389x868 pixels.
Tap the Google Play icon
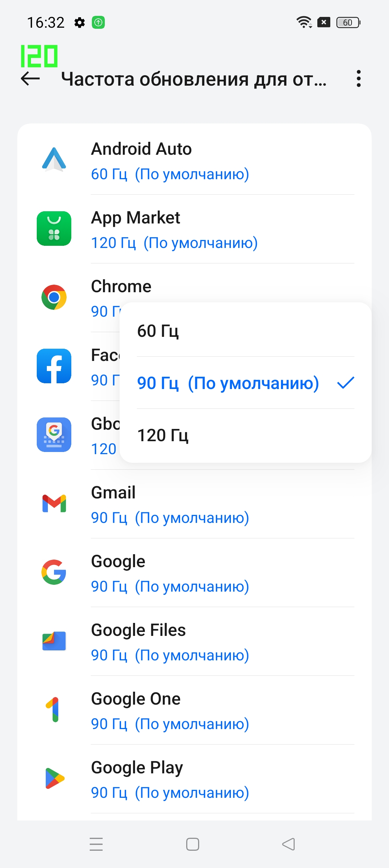[54, 778]
